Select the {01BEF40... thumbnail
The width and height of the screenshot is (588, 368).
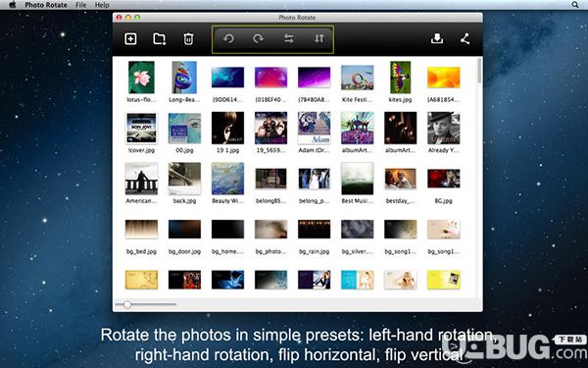[270, 78]
